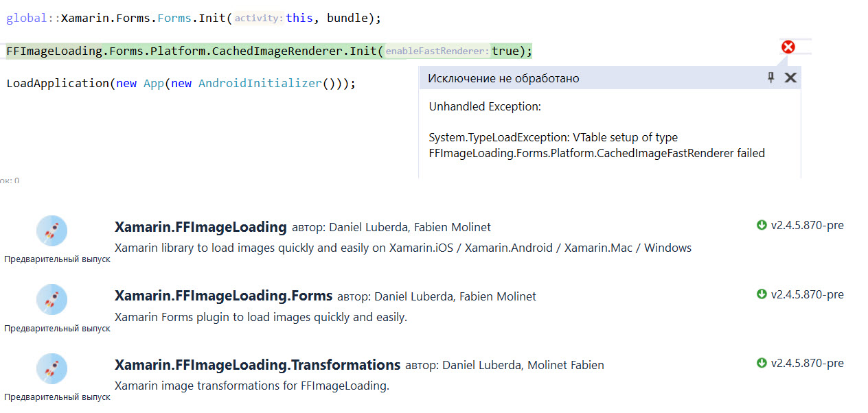Click the Xamarin.FFImageLoading package rocket icon
Screen dimensions: 868x413
52,231
